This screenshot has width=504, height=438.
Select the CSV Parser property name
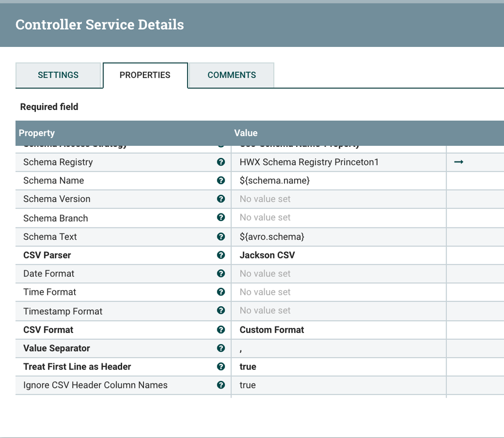click(47, 255)
